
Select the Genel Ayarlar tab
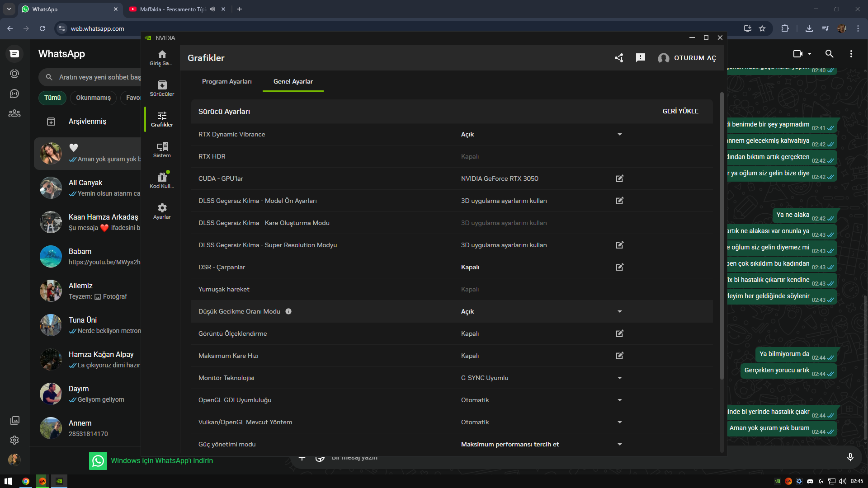pos(293,81)
